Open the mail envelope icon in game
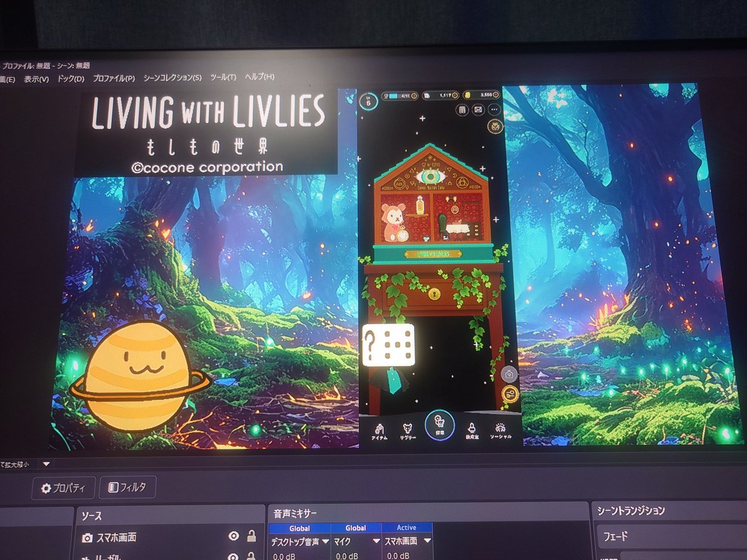 478,110
